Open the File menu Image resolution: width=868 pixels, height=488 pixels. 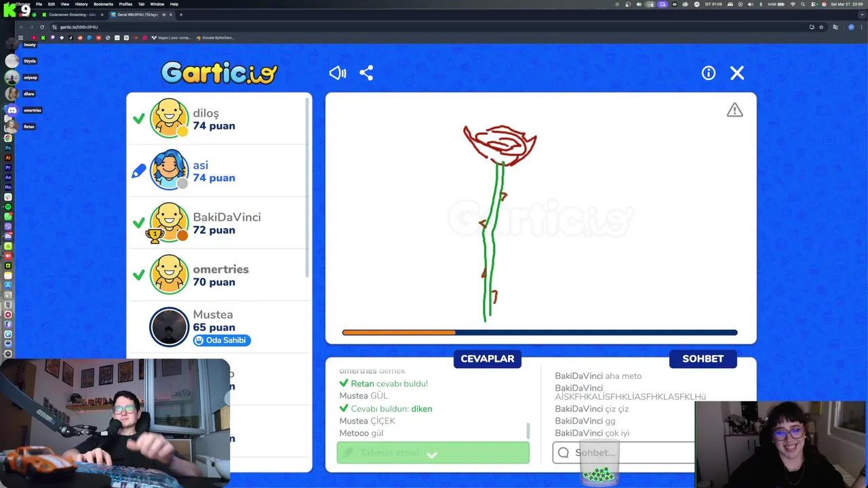[39, 4]
